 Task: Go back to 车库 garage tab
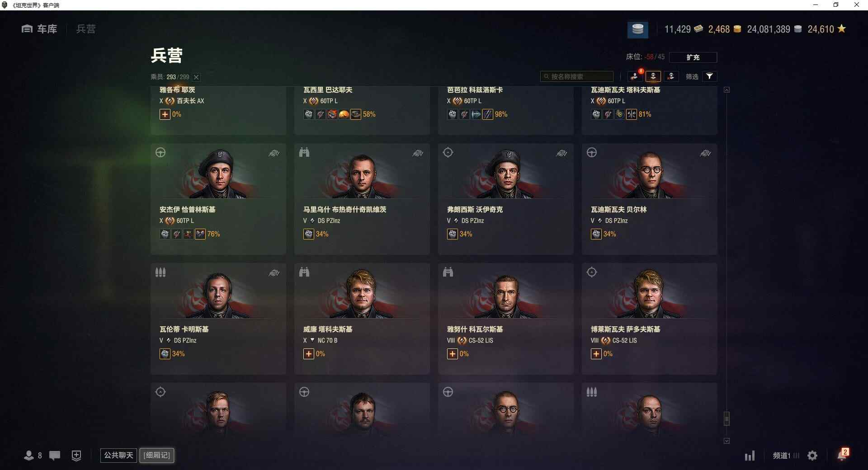coord(39,29)
